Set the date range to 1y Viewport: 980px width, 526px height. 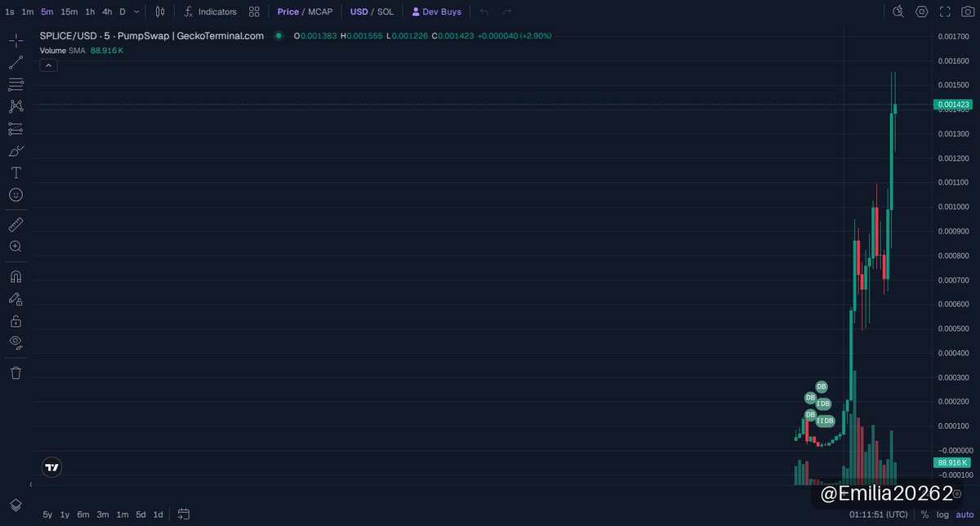(65, 515)
